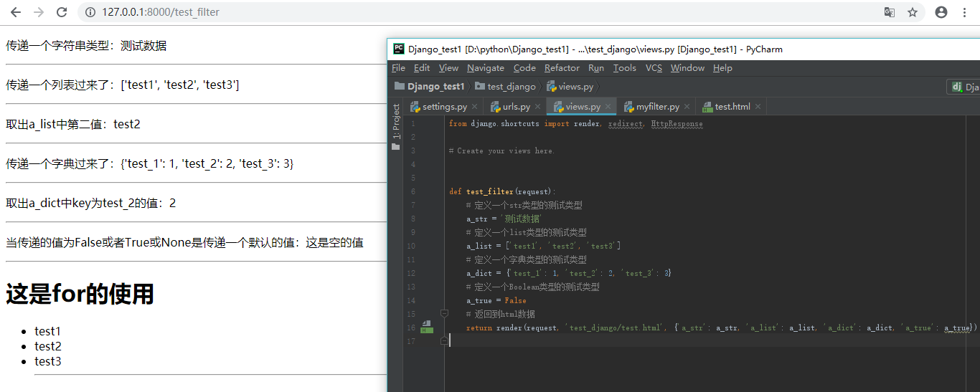Click the '传递一个字符串类型' line in browser

[86, 46]
